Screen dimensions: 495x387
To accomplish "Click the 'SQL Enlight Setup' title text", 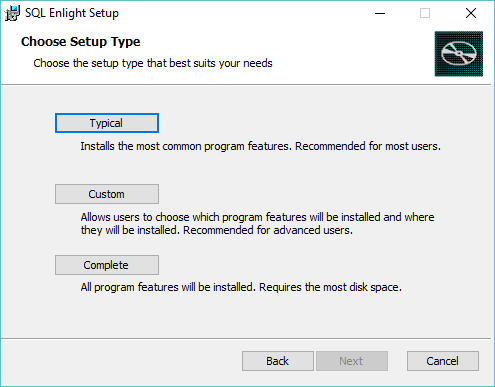I will [x=72, y=13].
